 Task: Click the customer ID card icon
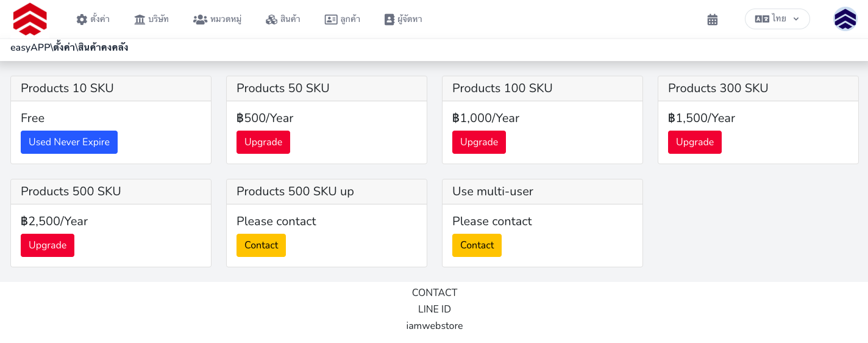pyautogui.click(x=331, y=20)
